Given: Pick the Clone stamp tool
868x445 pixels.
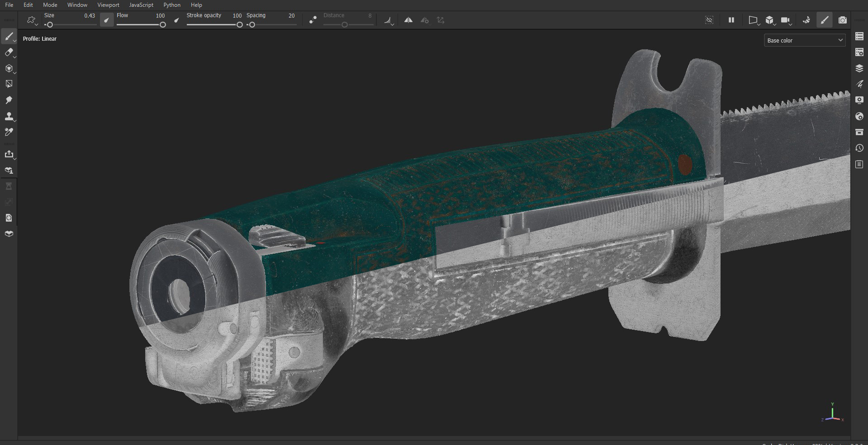Looking at the screenshot, I should coord(9,116).
